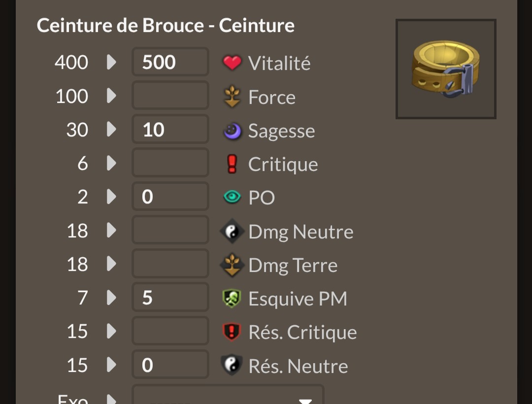Open the Exo dropdown menu
The width and height of the screenshot is (532, 404).
[228, 394]
